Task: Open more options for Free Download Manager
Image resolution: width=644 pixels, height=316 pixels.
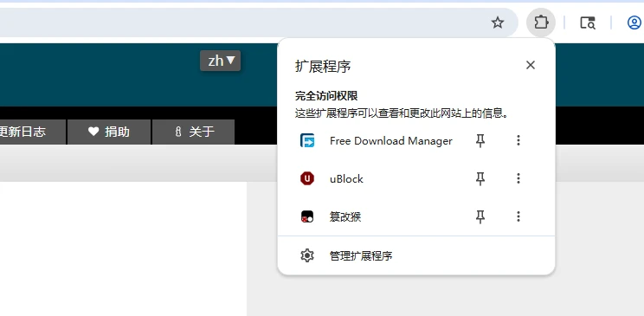Action: [x=518, y=140]
